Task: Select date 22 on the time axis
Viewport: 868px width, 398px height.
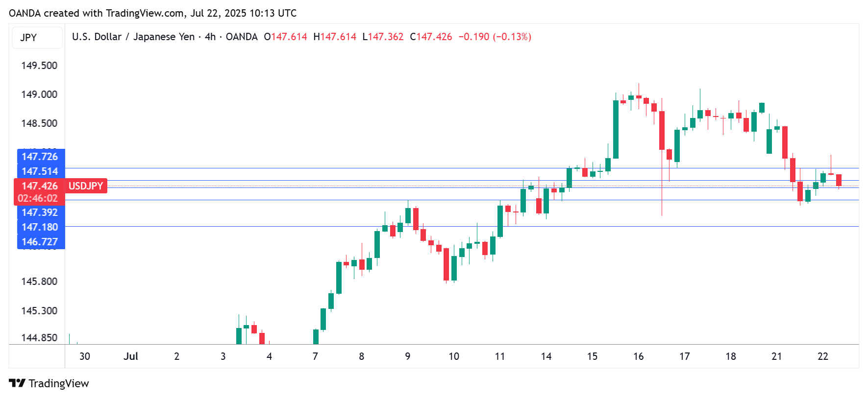Action: point(822,356)
